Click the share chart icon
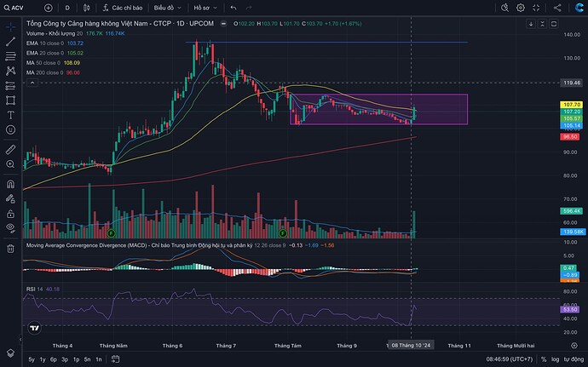 tap(557, 8)
